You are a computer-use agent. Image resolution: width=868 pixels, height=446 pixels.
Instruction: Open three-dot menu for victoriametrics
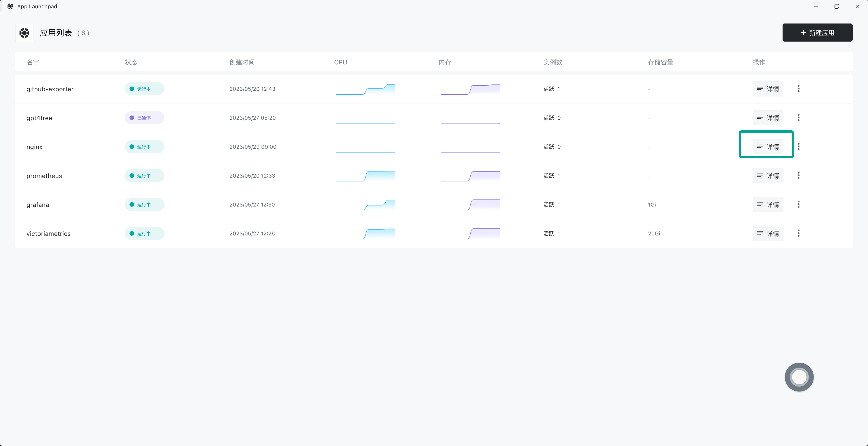(798, 233)
